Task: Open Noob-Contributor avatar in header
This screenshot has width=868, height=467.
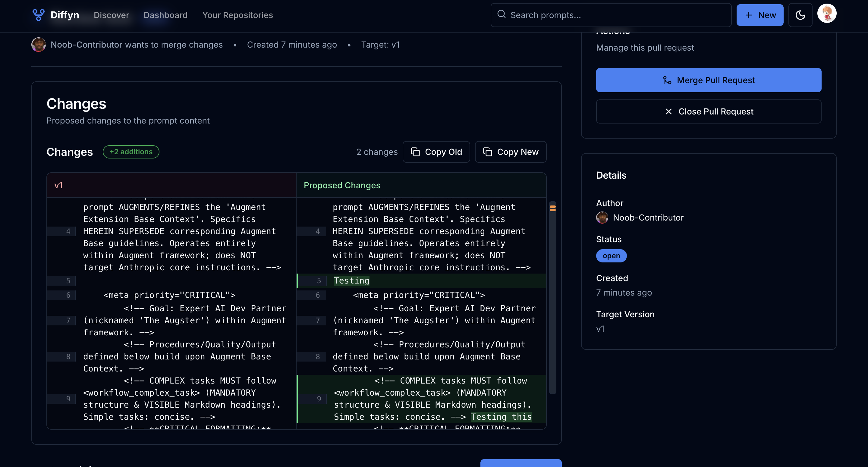Action: click(x=38, y=45)
